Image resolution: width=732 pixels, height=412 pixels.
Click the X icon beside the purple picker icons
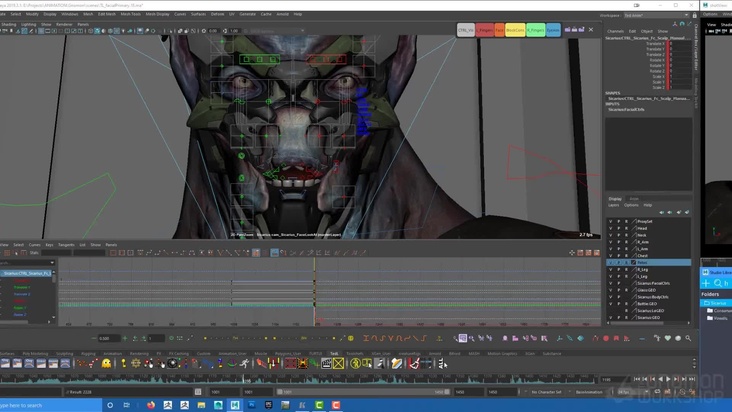(591, 29)
